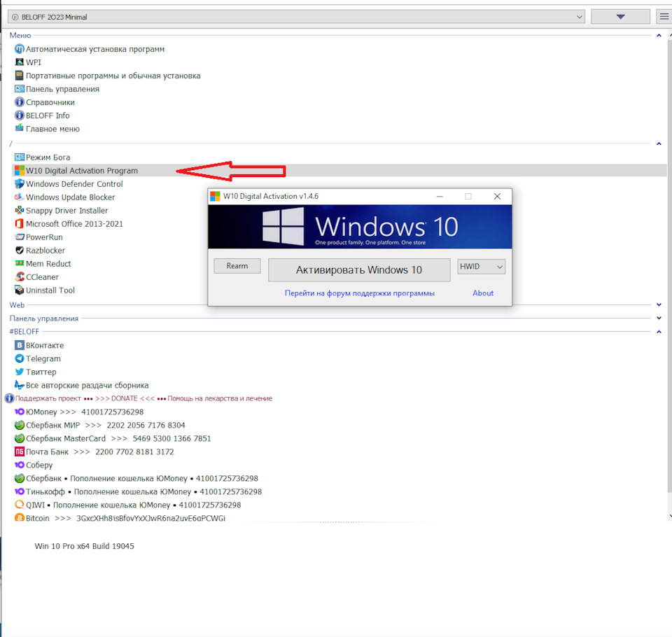
Task: Expand the Web section
Action: (659, 304)
